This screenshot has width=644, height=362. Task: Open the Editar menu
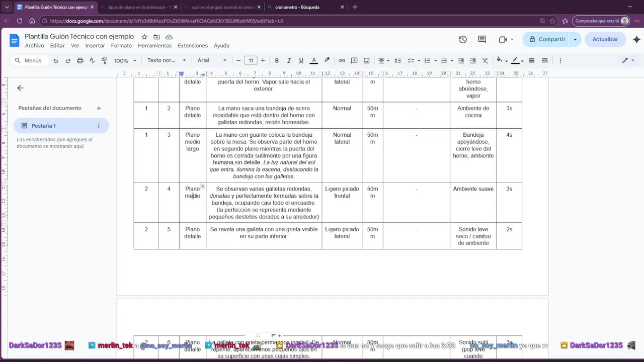[57, 46]
